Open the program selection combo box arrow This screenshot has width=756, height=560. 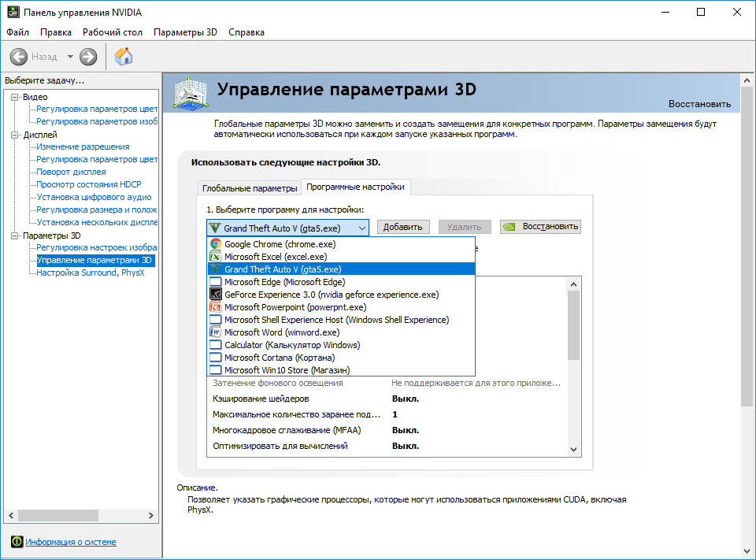pyautogui.click(x=362, y=228)
